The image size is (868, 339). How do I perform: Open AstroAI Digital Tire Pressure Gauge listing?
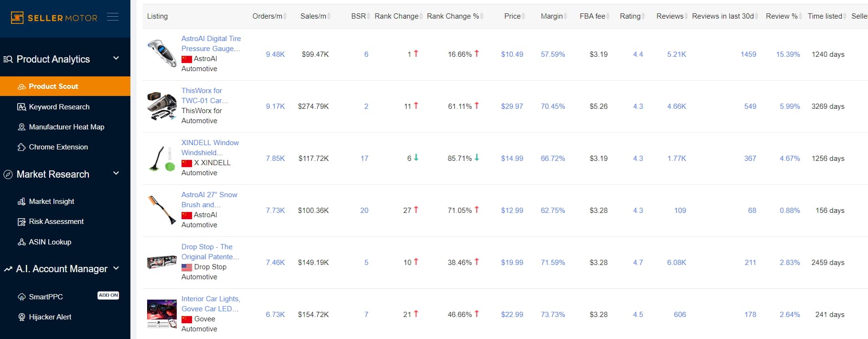click(x=211, y=43)
